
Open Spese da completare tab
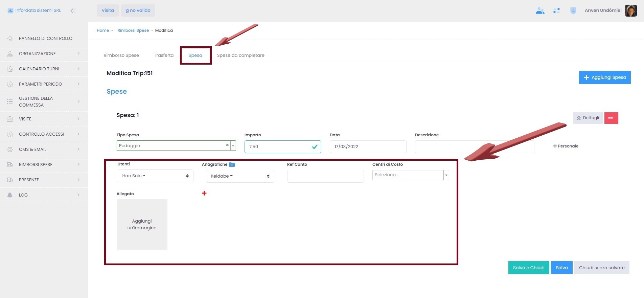(240, 55)
